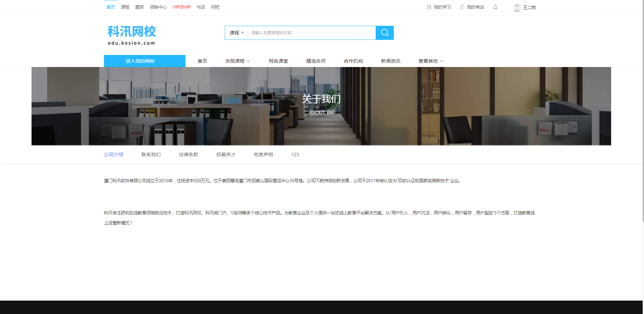
Task: Open the 课程 search type dropdown
Action: [x=236, y=33]
